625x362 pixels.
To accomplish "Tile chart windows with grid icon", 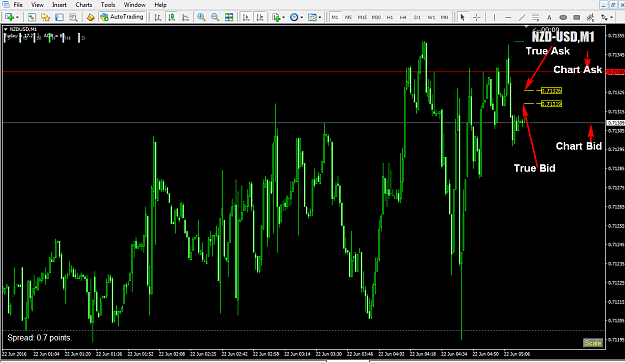I will tap(229, 17).
